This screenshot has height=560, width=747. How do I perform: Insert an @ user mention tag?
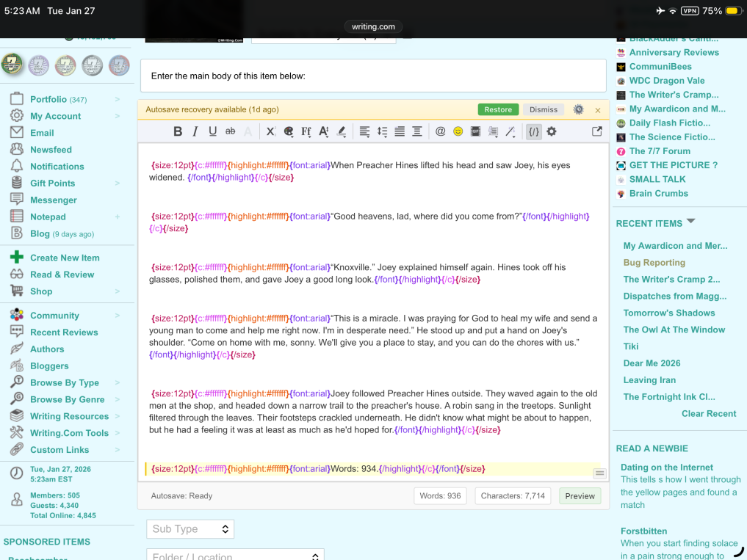[441, 131]
